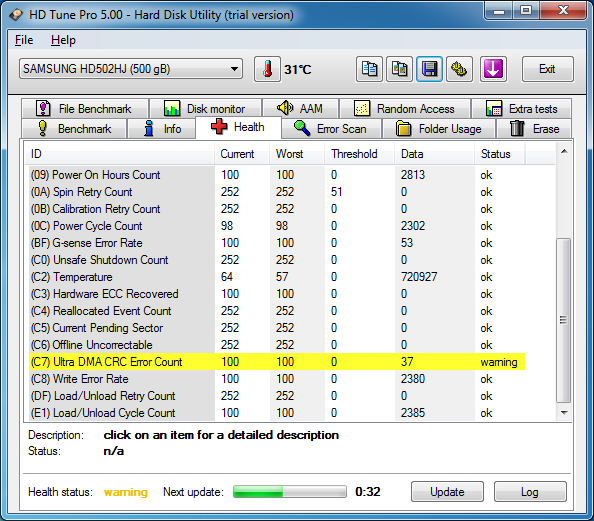The height and width of the screenshot is (521, 594).
Task: Click the copy text to clipboard icon
Action: pos(369,69)
